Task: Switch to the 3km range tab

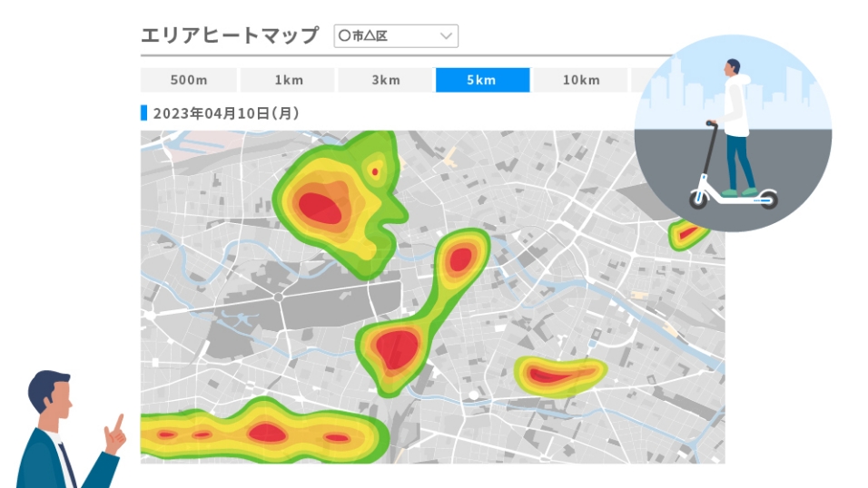Action: (x=385, y=80)
